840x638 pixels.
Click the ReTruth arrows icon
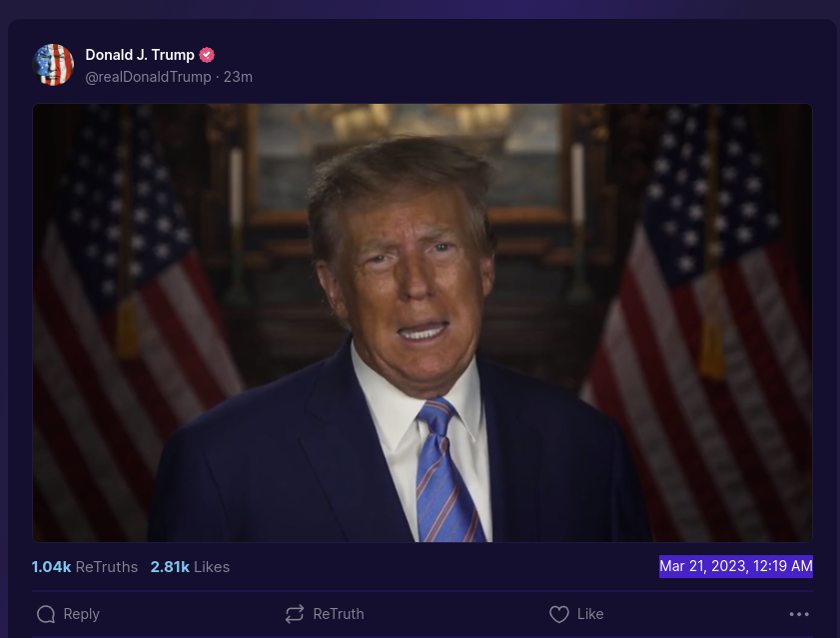pos(295,614)
